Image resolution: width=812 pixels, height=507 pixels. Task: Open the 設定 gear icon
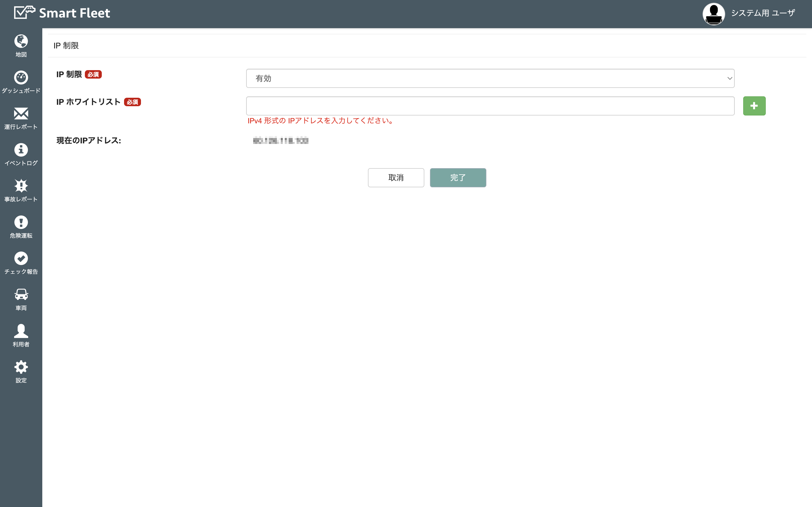coord(21,367)
